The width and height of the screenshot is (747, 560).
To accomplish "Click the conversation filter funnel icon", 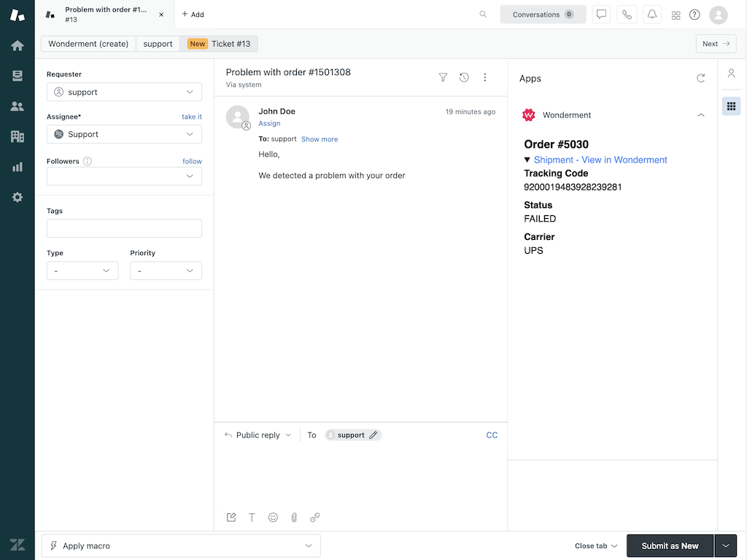I will click(443, 77).
